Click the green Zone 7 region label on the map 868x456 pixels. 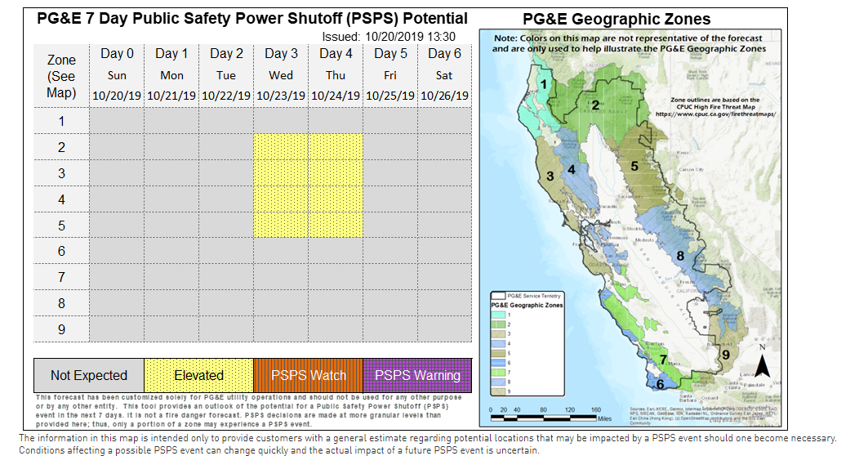point(663,360)
